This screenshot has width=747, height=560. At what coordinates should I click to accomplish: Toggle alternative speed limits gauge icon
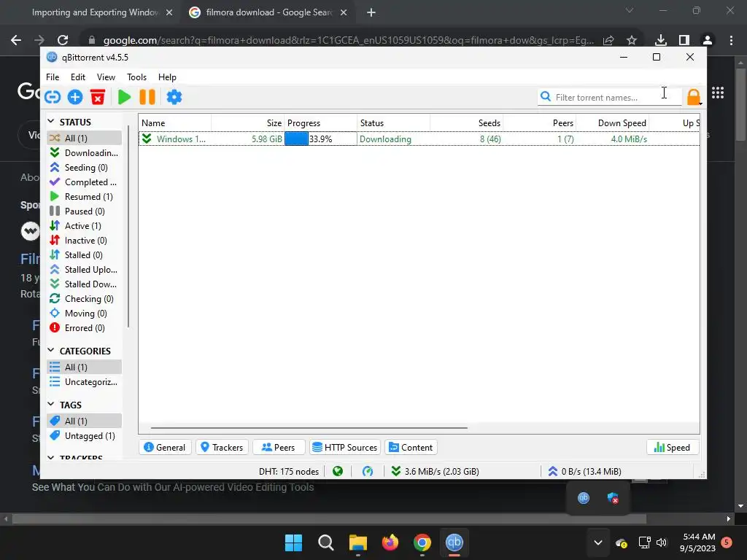pyautogui.click(x=368, y=472)
